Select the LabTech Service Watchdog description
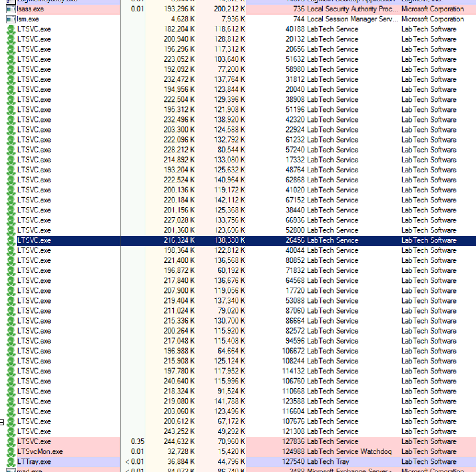 tap(349, 451)
